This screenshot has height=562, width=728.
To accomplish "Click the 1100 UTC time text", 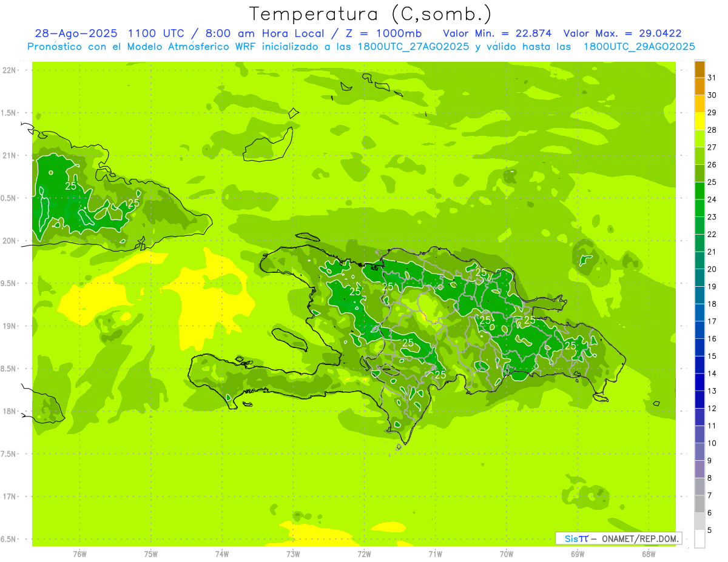I will tap(157, 33).
